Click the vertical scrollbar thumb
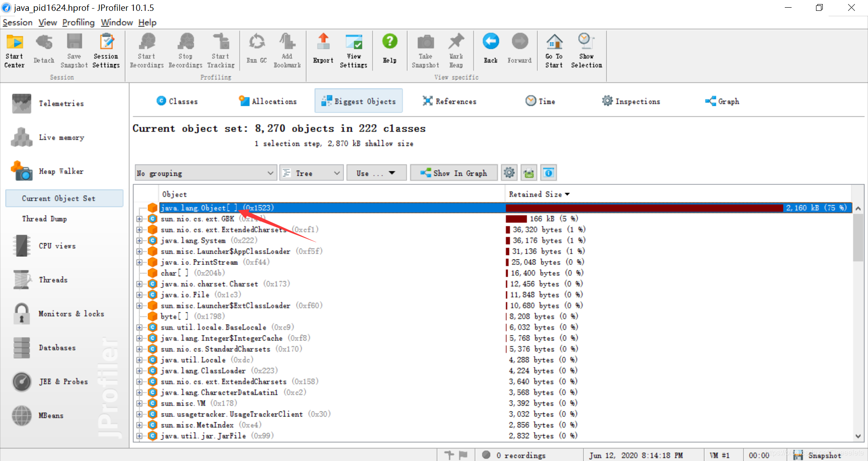 [x=858, y=237]
